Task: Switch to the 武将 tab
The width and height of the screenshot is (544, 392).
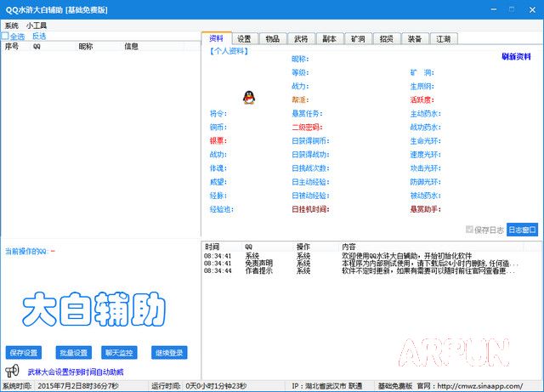Action: pos(301,39)
